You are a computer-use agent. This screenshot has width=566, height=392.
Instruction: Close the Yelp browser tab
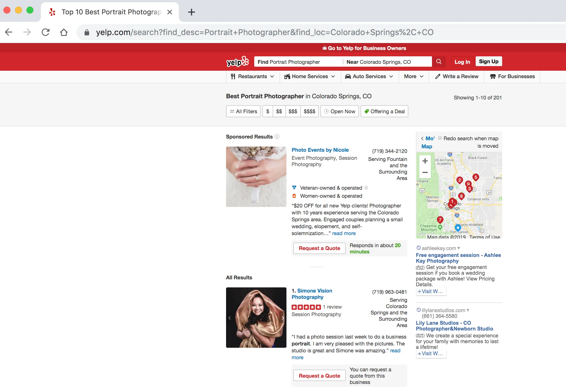click(x=170, y=12)
